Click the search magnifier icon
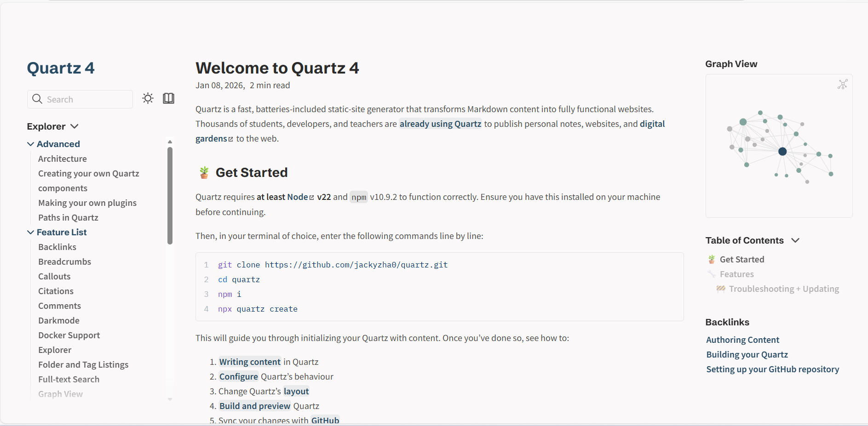The image size is (868, 426). [37, 99]
